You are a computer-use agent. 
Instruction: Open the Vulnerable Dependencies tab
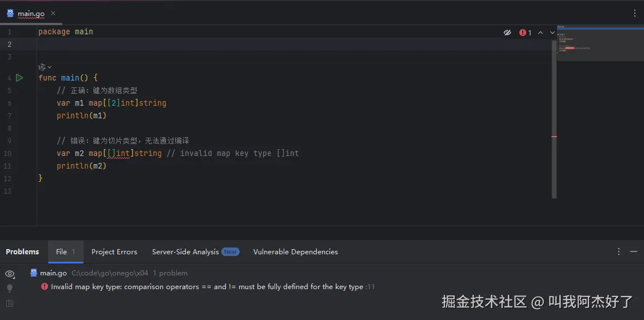tap(296, 252)
